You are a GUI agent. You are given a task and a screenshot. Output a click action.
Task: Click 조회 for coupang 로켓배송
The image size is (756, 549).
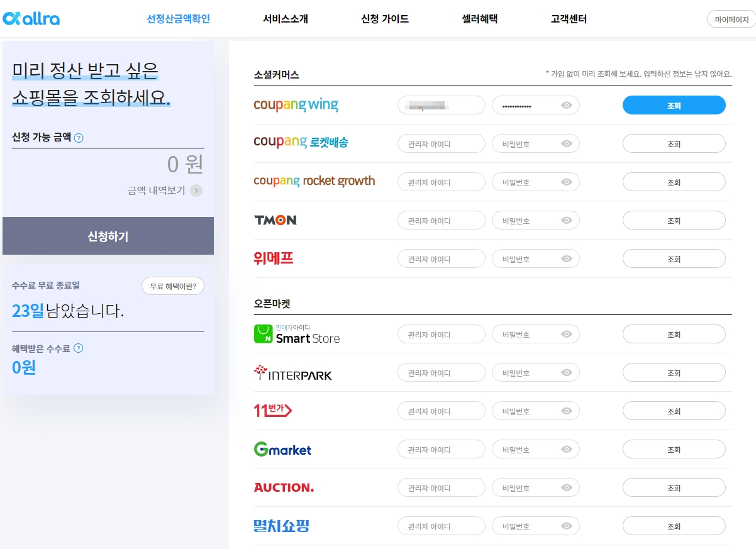(x=674, y=144)
